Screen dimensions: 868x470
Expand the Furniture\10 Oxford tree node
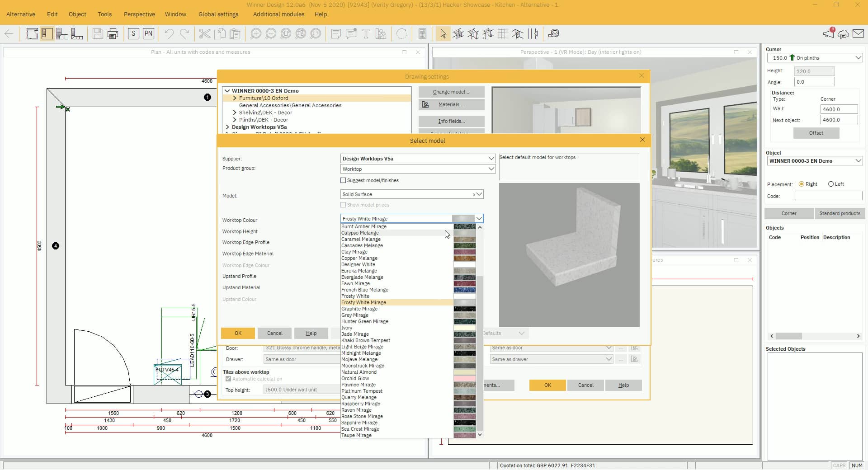(x=235, y=98)
